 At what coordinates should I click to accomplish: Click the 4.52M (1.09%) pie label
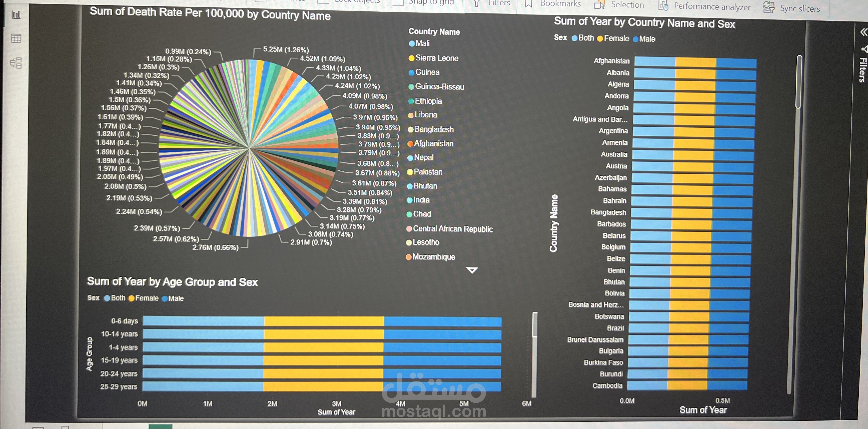pyautogui.click(x=322, y=59)
